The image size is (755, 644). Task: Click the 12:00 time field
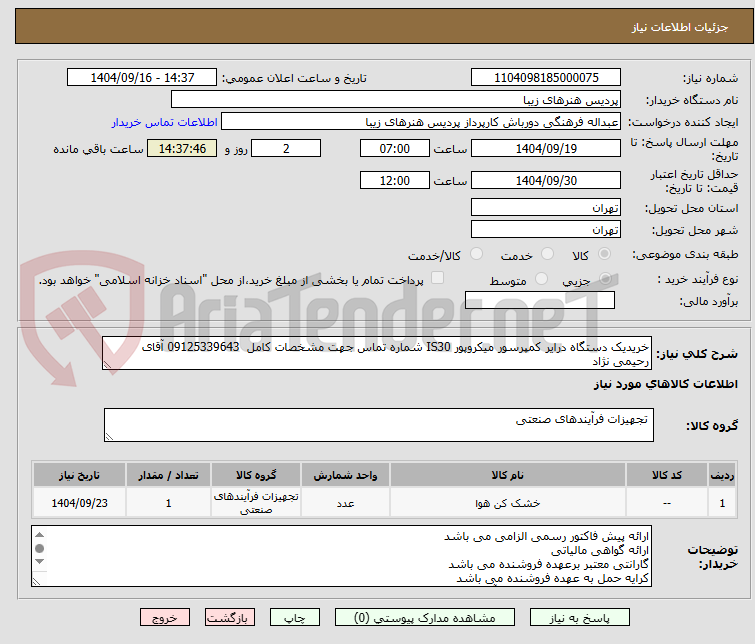[395, 180]
